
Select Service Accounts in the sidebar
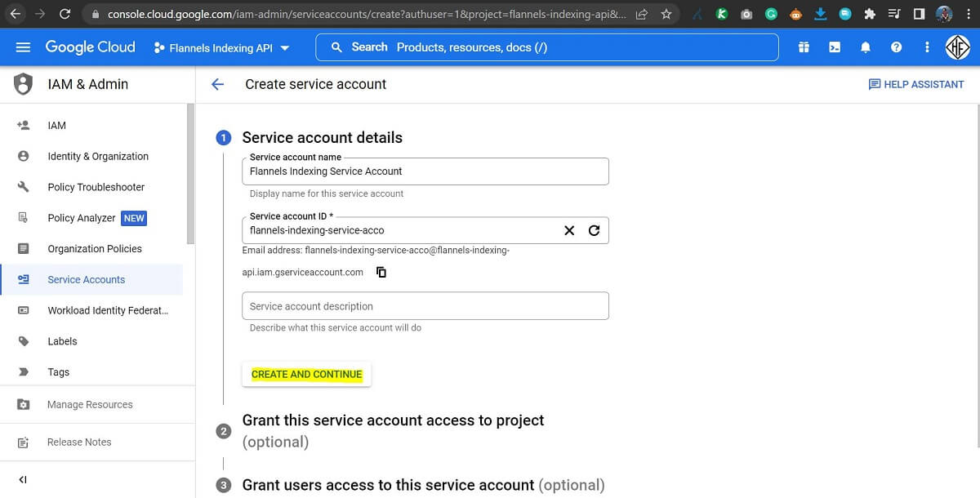tap(91, 280)
